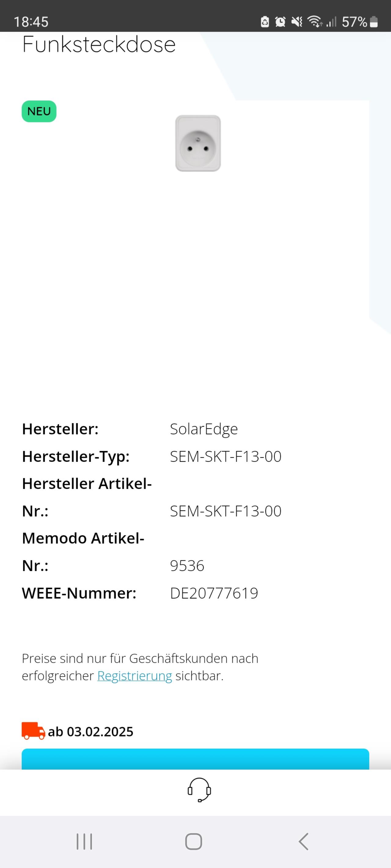
Task: Tap the SolarEdge manufacturer name
Action: [204, 429]
